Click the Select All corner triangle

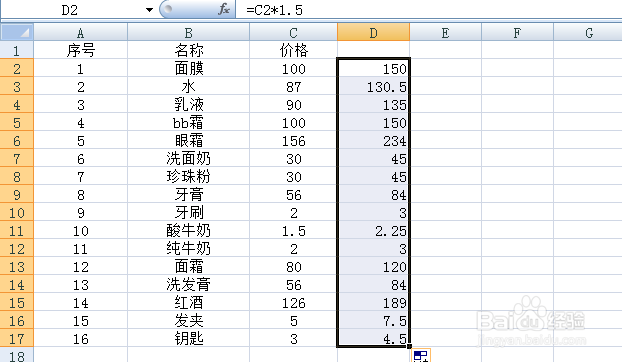17,32
